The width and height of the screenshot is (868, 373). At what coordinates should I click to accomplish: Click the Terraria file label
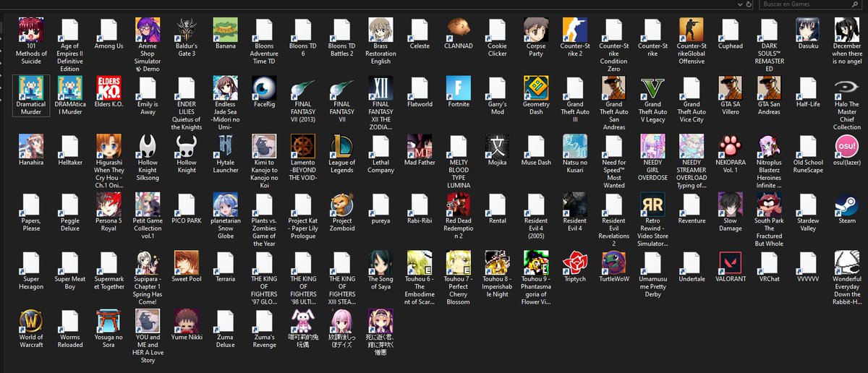tap(226, 280)
